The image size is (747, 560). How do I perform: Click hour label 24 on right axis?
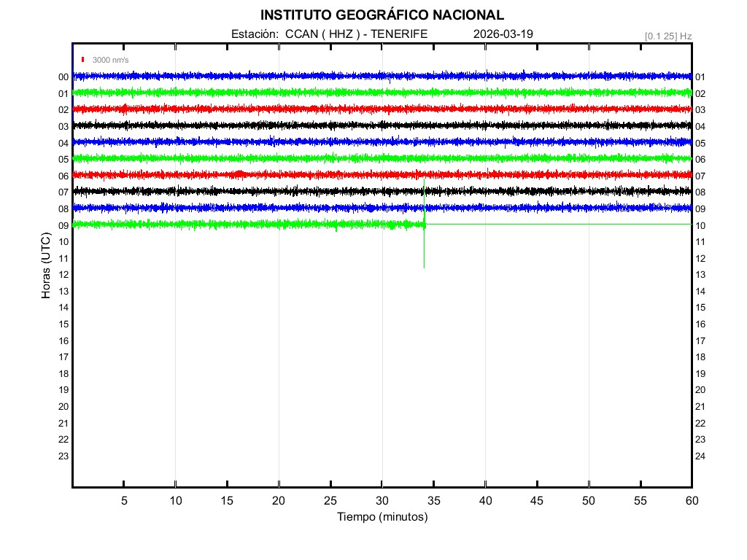point(700,456)
